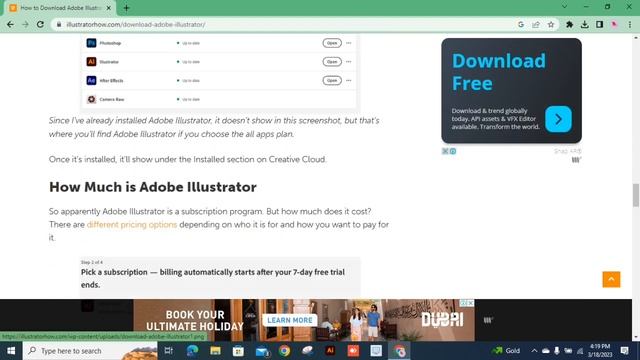Toggle the browser side panel
Screen dimensions: 640x360
point(600,24)
